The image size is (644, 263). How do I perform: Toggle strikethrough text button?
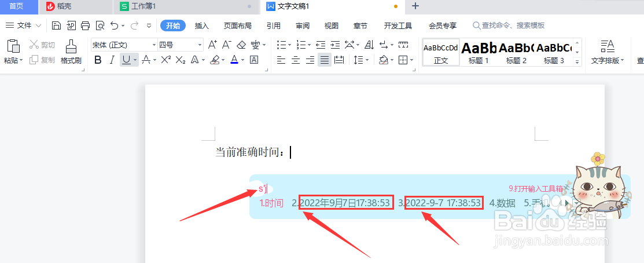click(146, 60)
